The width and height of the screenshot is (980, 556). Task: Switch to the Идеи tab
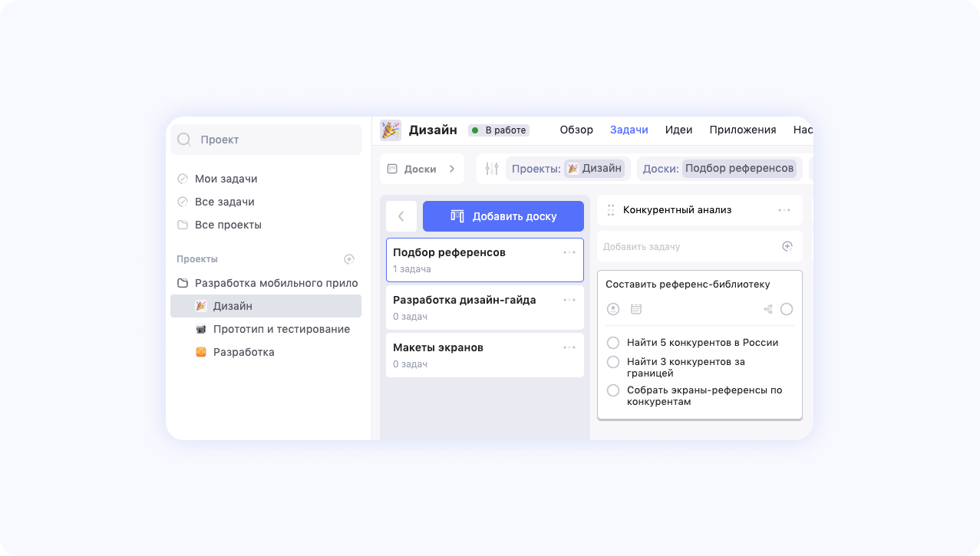tap(678, 130)
